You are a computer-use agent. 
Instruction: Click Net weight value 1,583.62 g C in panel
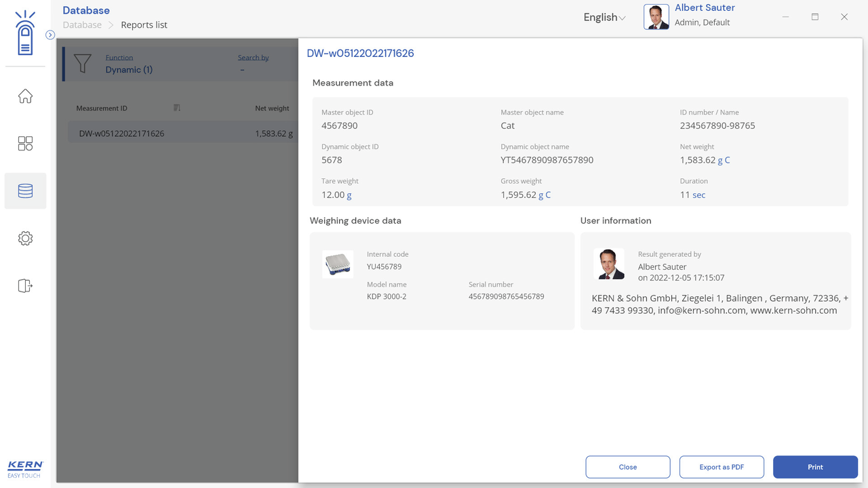(x=705, y=160)
